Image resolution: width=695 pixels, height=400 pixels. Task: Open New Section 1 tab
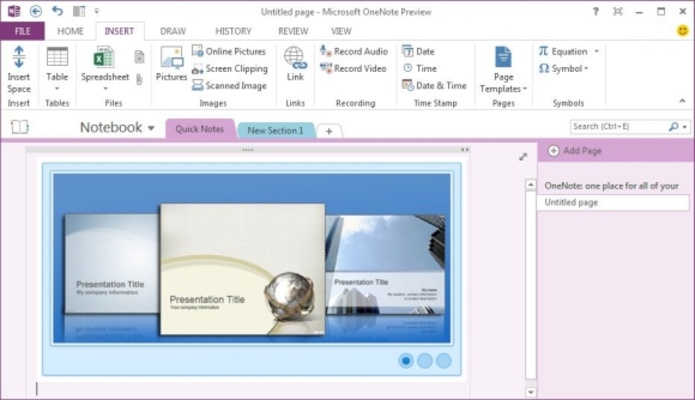[x=275, y=130]
